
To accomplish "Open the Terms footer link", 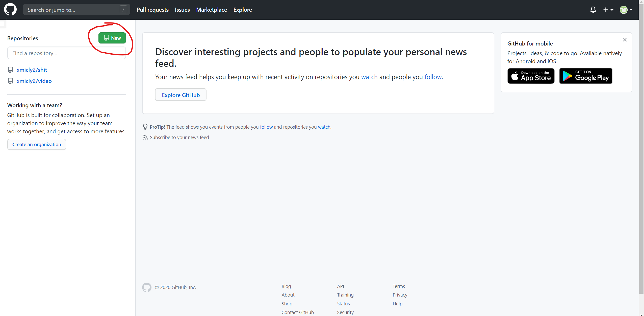I will (x=399, y=286).
